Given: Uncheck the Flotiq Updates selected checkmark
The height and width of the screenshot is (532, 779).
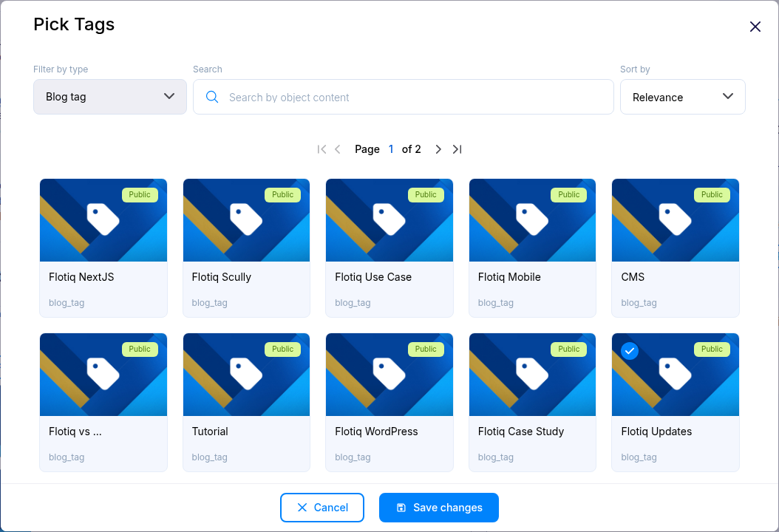Looking at the screenshot, I should [x=630, y=351].
